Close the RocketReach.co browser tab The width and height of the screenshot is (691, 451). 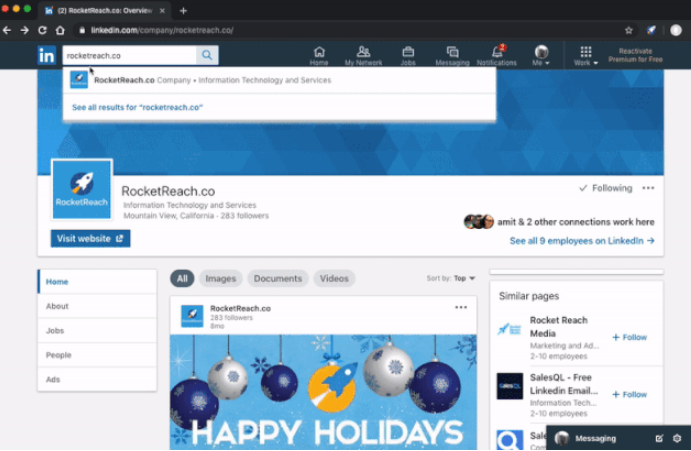(162, 11)
